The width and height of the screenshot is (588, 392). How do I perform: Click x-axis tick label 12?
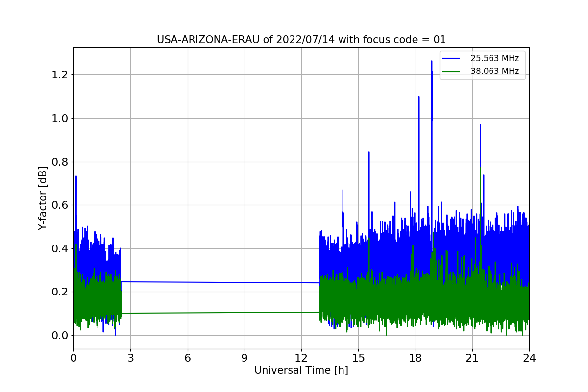(301, 358)
